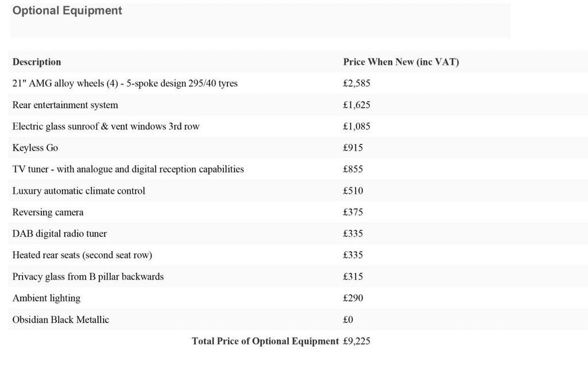Select the Ambient lighting row
This screenshot has width=588, height=369.
[298, 298]
